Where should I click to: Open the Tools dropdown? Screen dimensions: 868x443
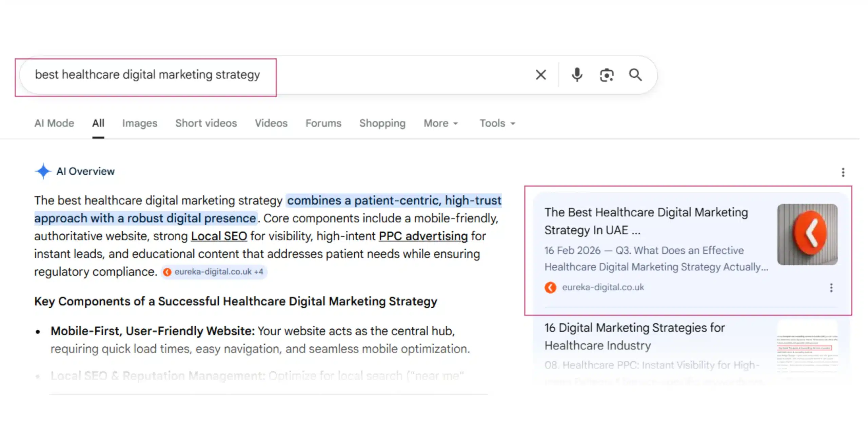[x=497, y=123]
